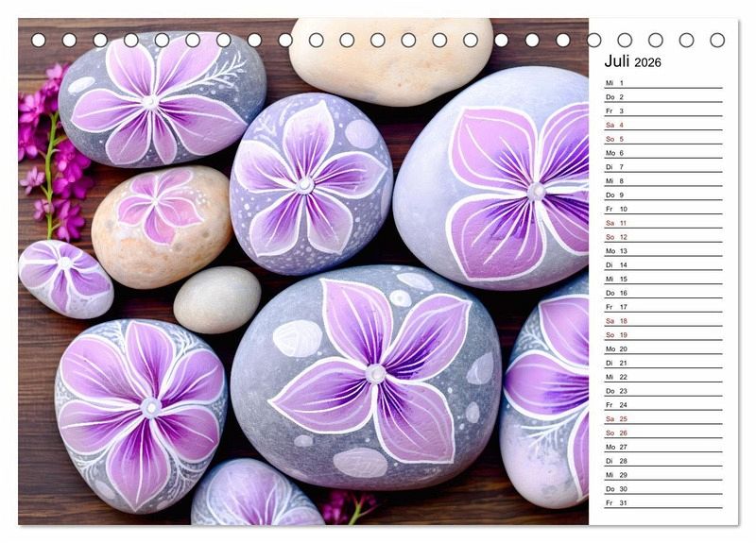The image size is (756, 543).
Task: Select the 'Mo 20' calendar row
Action: pos(663,348)
